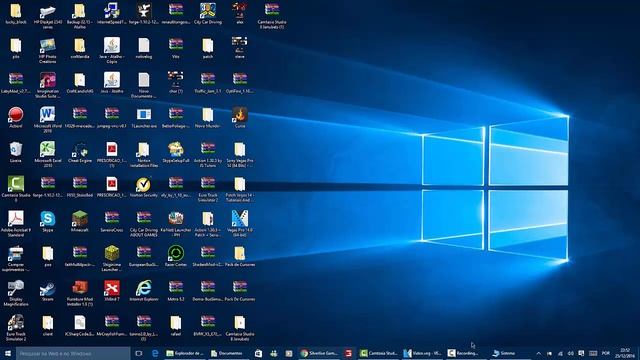Open the Furniture Mod Installer 1.0 icon
This screenshot has width=640, height=360.
coord(80,288)
